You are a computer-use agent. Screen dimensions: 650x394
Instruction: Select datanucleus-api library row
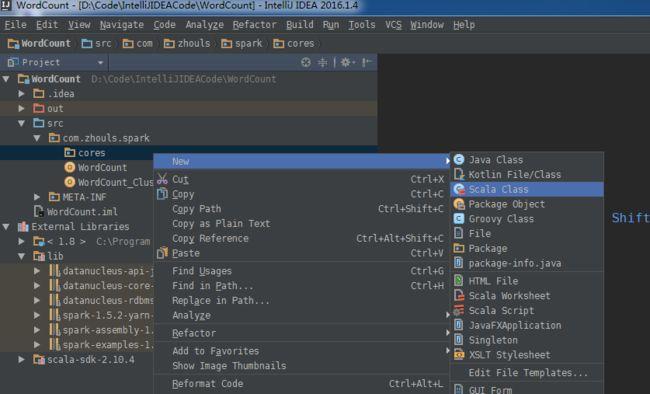102,271
